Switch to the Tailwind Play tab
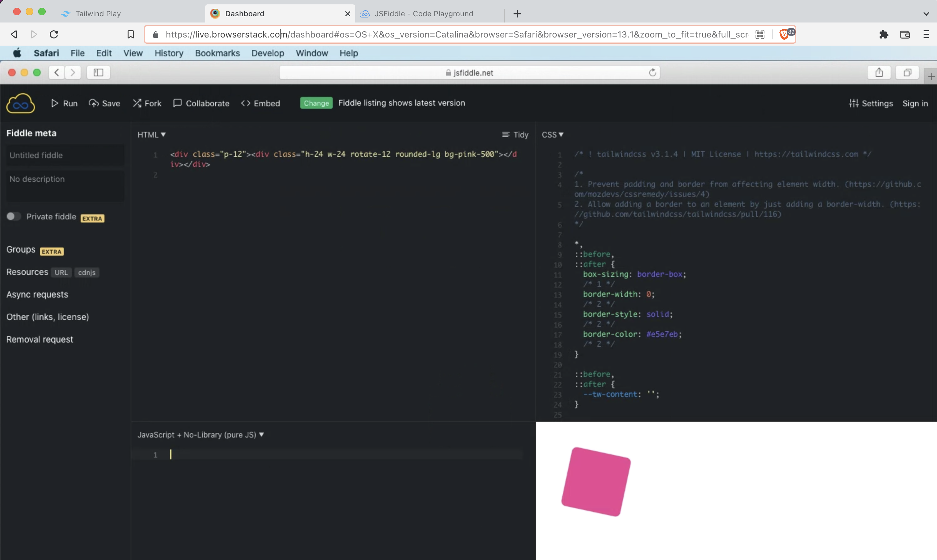 [x=98, y=13]
